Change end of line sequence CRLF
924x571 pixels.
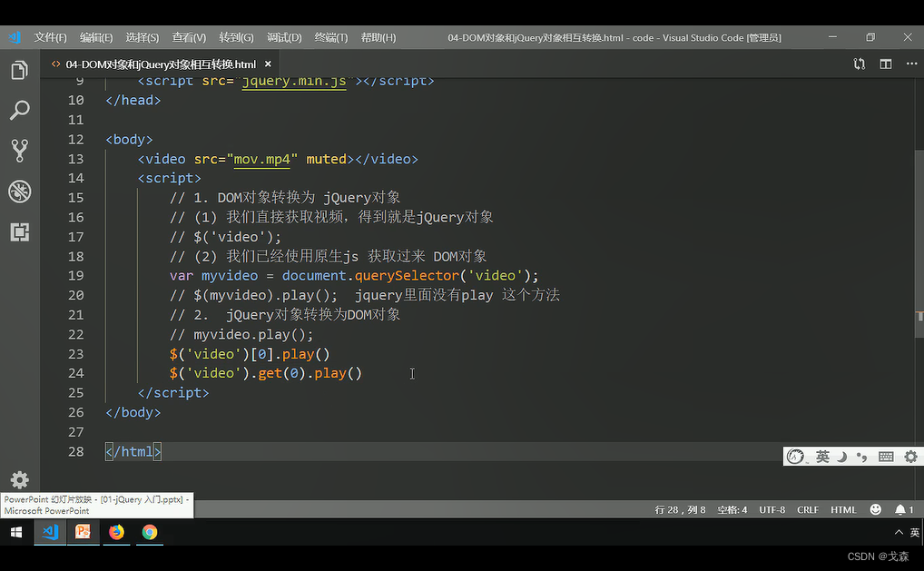pos(808,509)
